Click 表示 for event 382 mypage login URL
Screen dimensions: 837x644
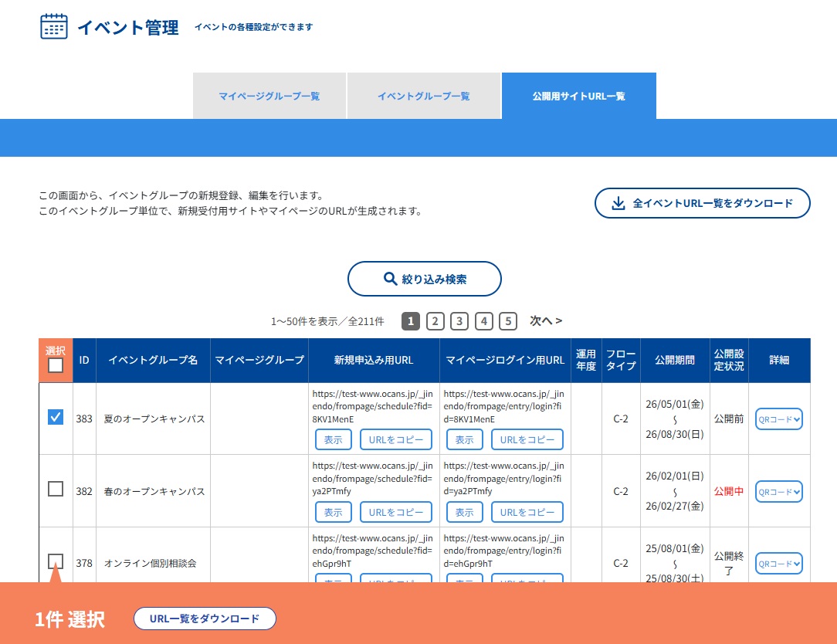tap(464, 513)
